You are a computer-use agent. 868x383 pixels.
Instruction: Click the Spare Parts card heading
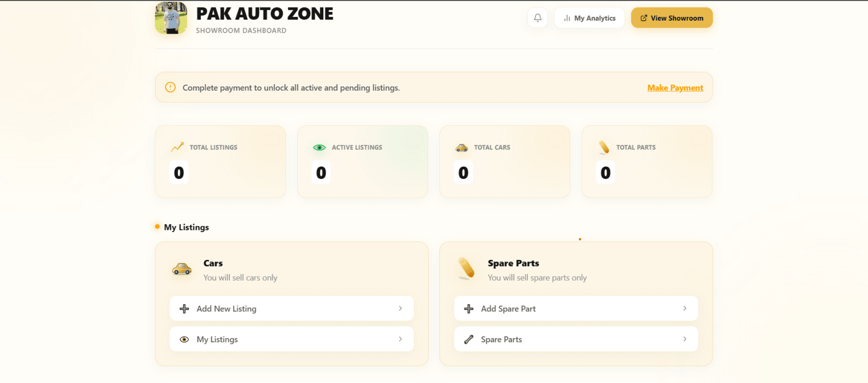[513, 263]
